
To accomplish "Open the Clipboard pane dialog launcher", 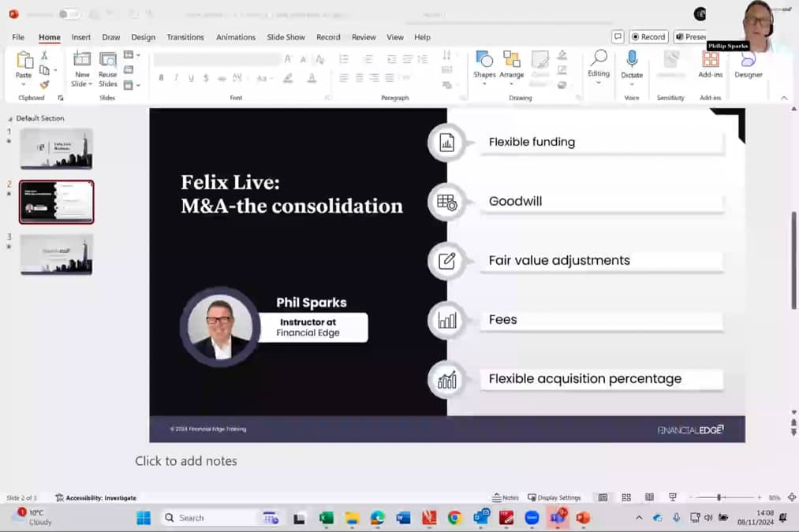I will click(61, 98).
